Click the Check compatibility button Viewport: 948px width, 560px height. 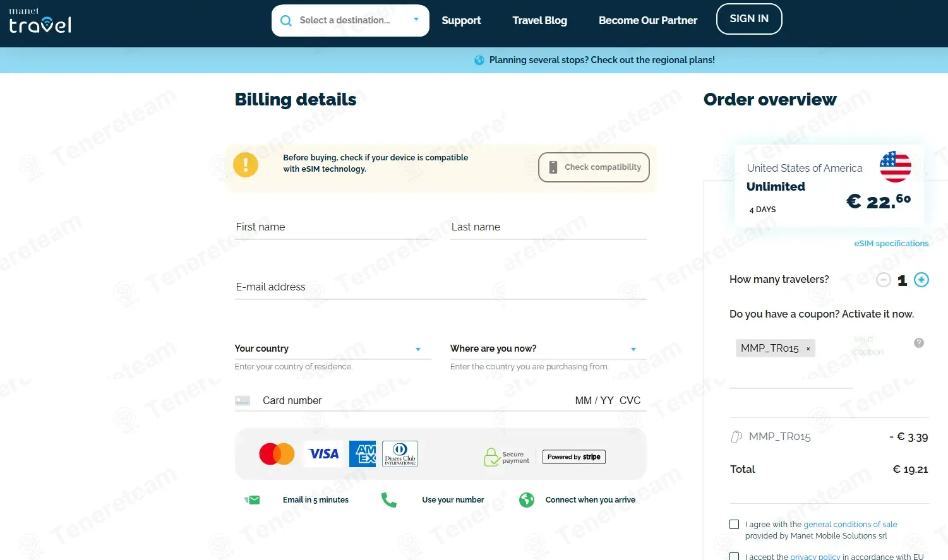[x=594, y=167]
